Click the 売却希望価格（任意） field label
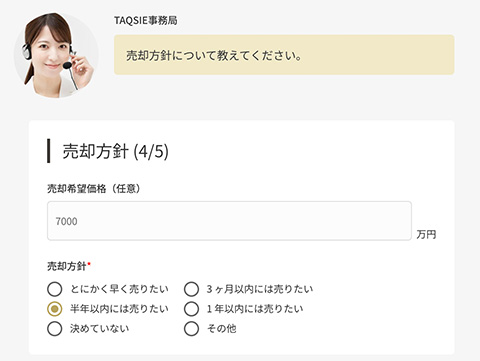 tap(94, 189)
